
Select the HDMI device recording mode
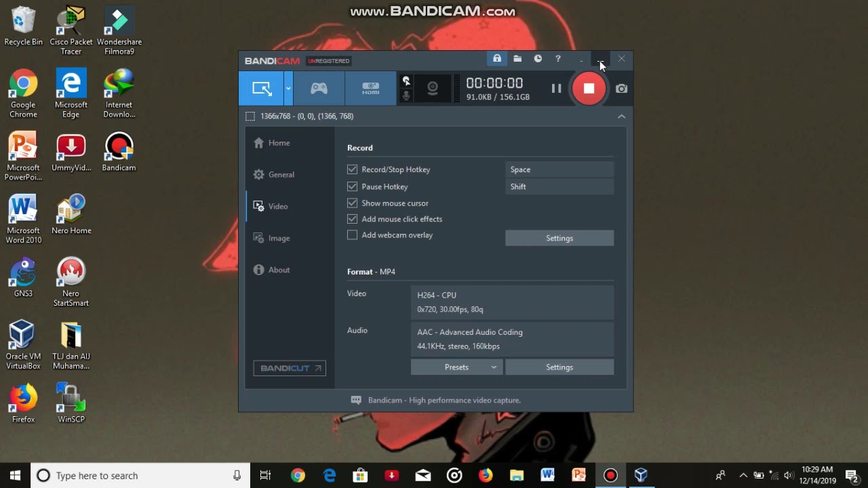pyautogui.click(x=370, y=88)
